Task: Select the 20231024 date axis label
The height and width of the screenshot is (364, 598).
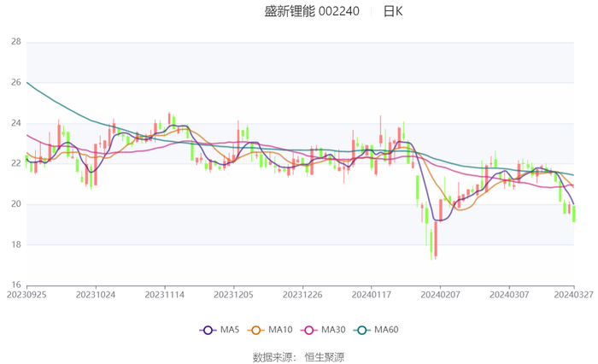Action: (95, 294)
